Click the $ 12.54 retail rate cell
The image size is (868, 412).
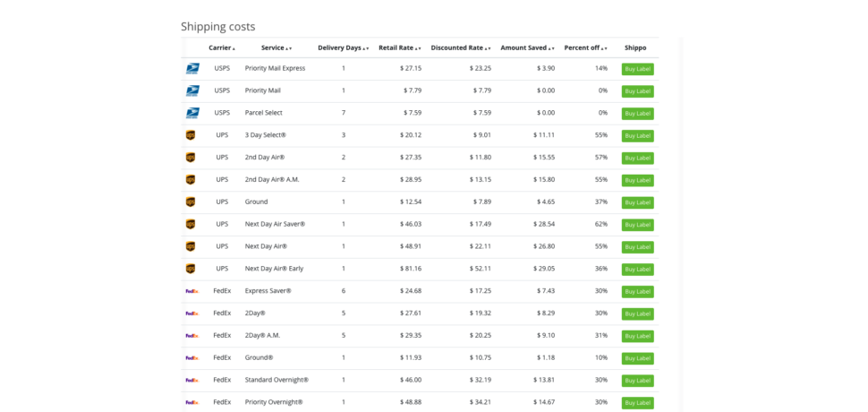[411, 202]
